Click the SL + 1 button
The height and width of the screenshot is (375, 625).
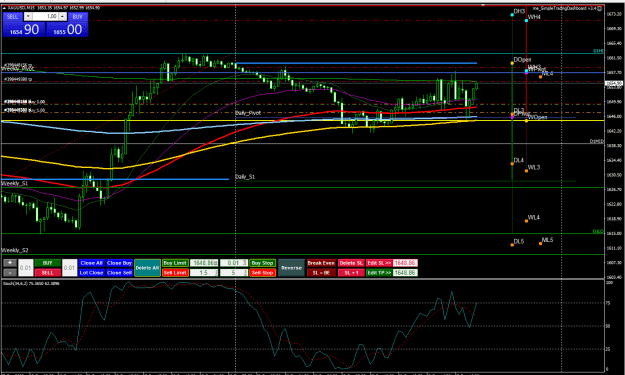351,273
